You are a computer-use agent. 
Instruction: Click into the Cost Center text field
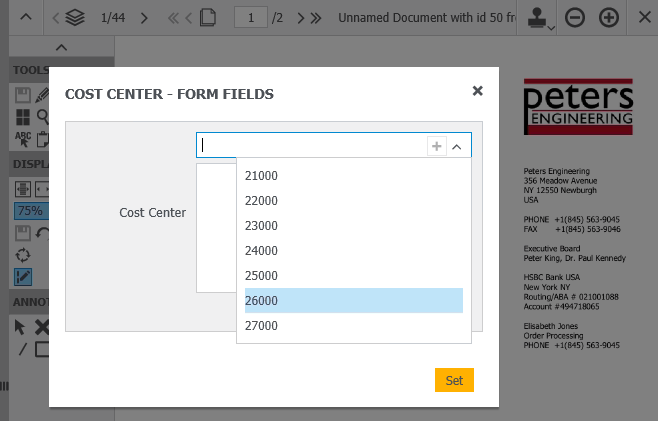tap(312, 146)
